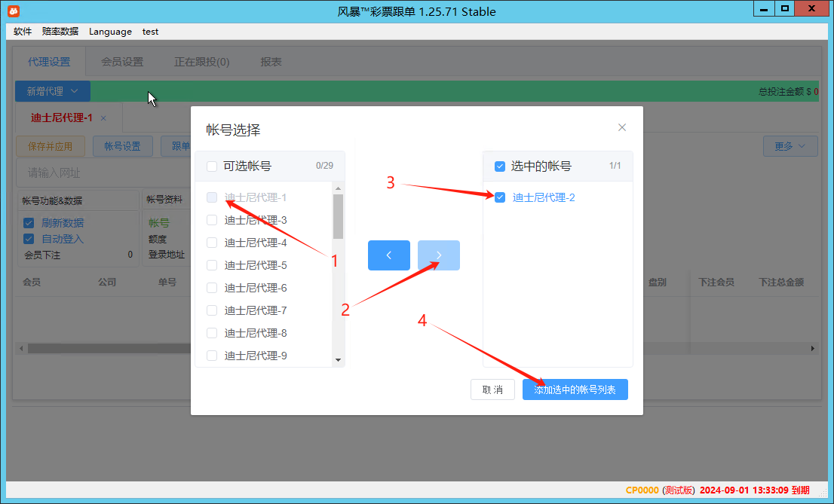
Task: Click the 0/29 count in 可选帐号 header
Action: click(324, 166)
